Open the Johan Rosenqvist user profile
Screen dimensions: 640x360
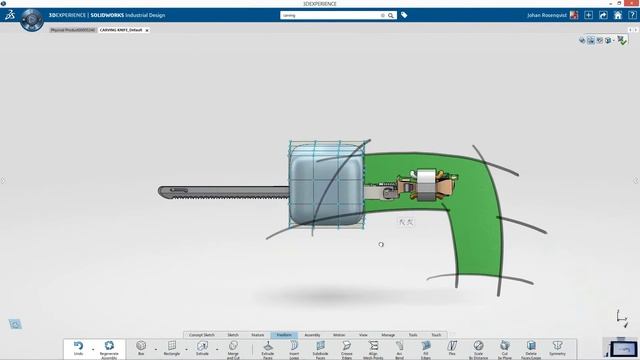547,15
